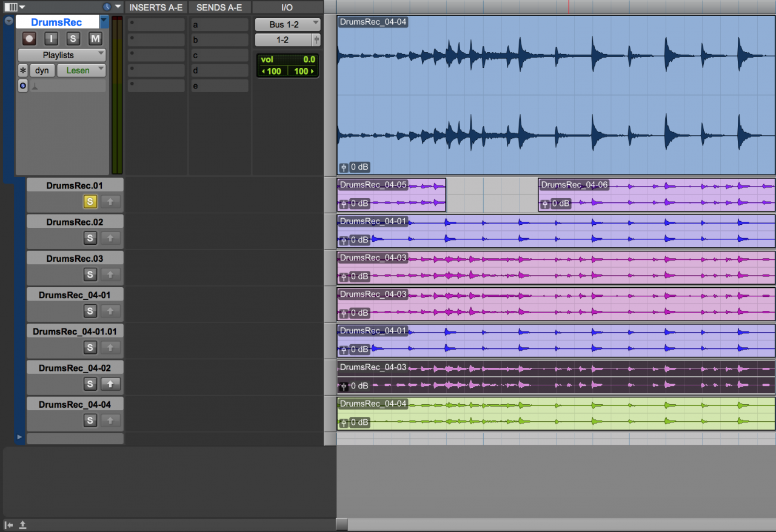Click the SENDS A-E column header

click(219, 7)
